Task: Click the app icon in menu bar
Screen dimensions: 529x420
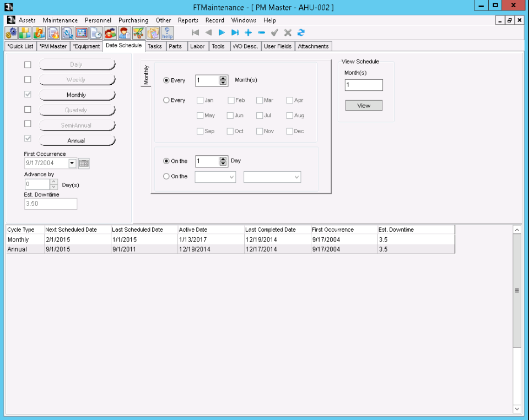Action: pyautogui.click(x=11, y=20)
